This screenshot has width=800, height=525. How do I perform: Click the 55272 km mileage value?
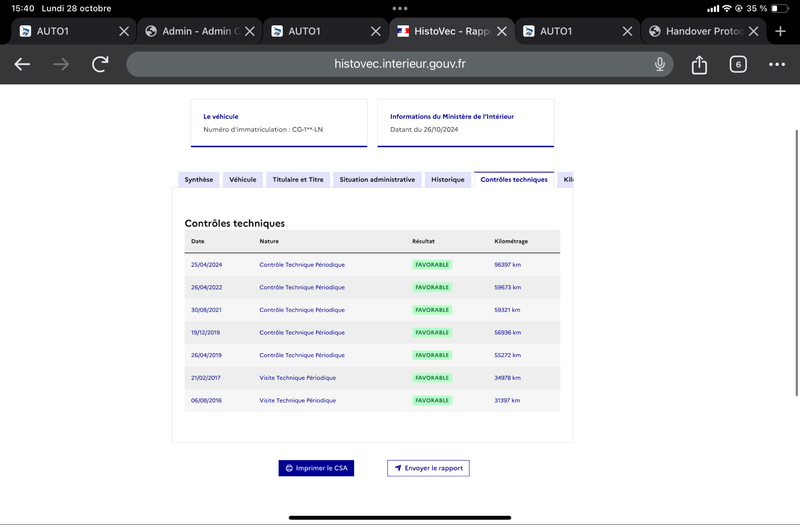pos(508,355)
